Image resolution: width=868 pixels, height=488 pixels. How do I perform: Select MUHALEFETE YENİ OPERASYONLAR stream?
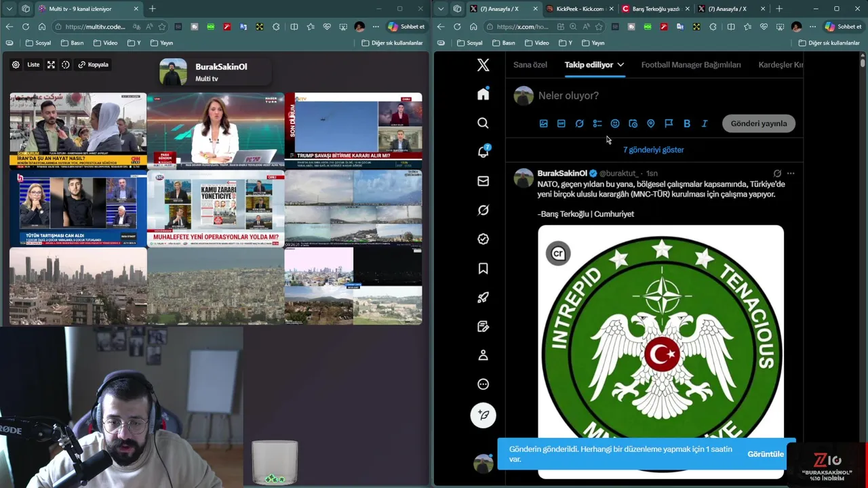(x=216, y=208)
